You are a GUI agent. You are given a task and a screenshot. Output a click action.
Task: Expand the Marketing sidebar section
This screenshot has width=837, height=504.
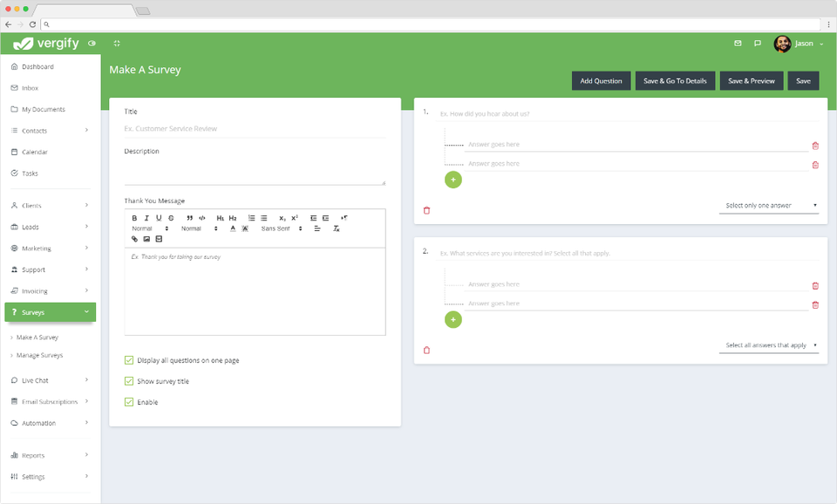51,249
